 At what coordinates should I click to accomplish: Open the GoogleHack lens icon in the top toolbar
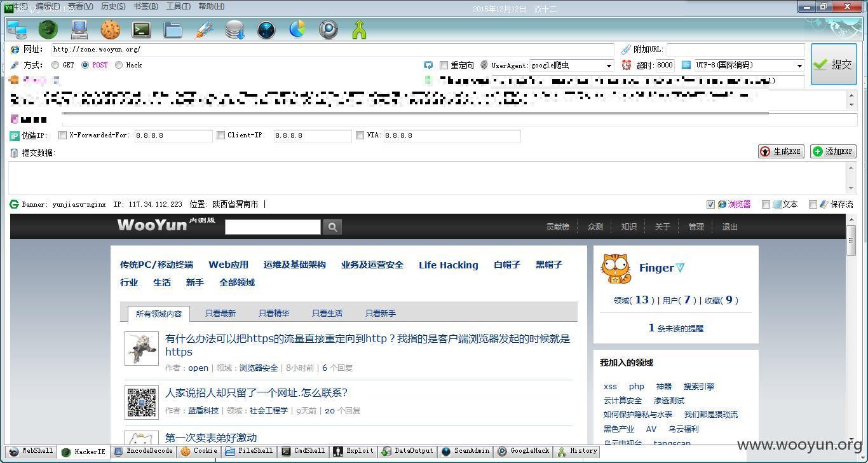329,29
